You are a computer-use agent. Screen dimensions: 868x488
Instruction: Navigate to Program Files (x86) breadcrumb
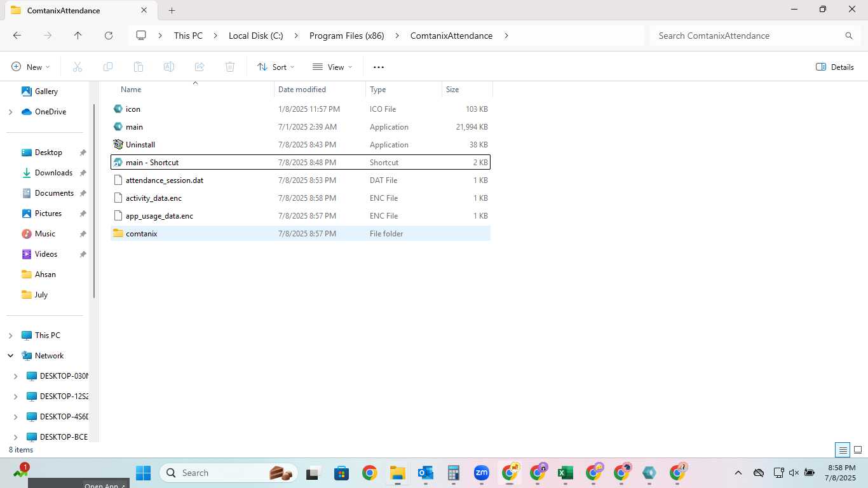(347, 36)
